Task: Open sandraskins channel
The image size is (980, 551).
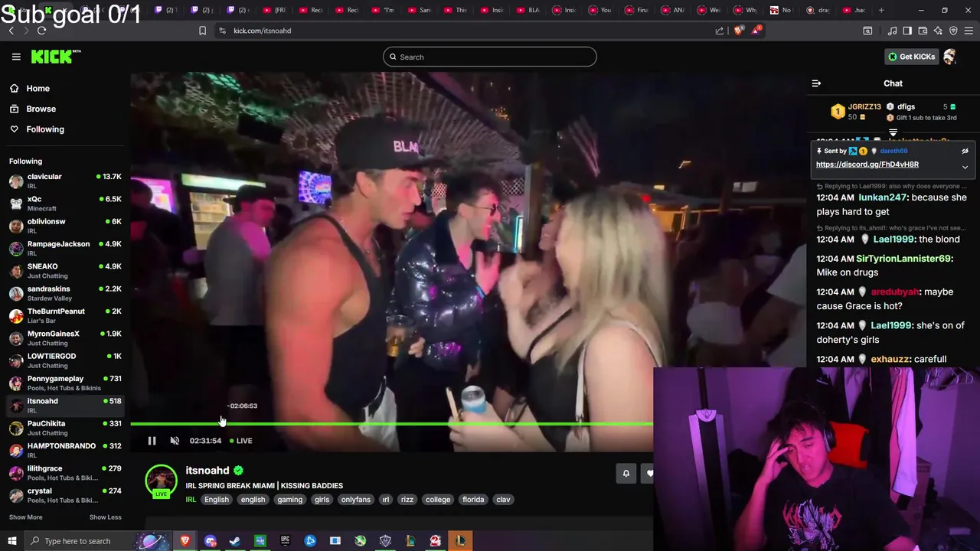Action: (65, 293)
